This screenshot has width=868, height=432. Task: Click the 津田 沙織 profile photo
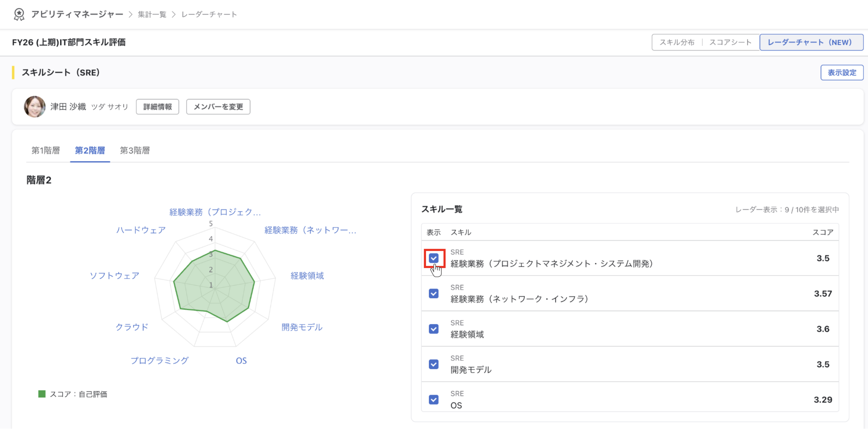(x=34, y=107)
